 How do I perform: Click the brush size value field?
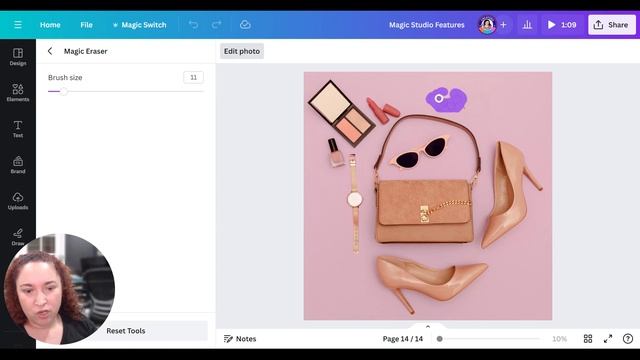pos(193,78)
